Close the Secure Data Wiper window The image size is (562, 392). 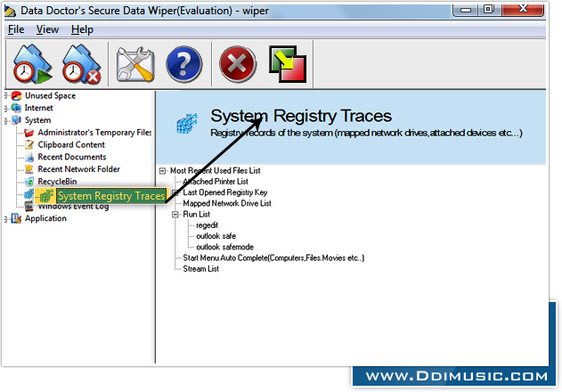[523, 10]
